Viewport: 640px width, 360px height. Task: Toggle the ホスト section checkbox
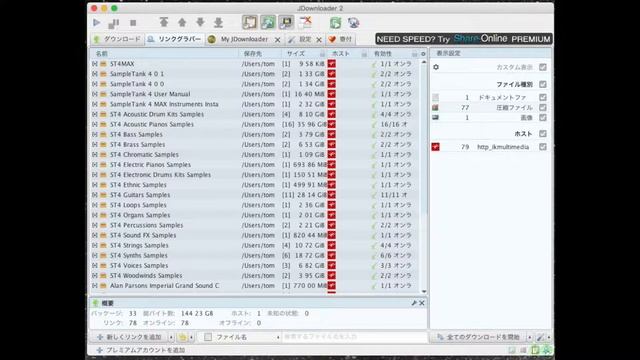point(542,133)
